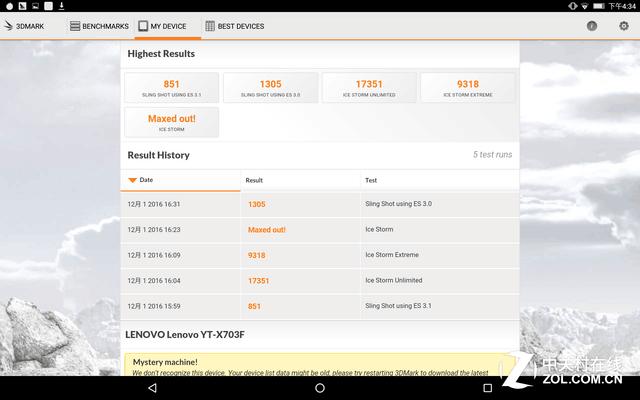Click result 851 in history
The width and height of the screenshot is (640, 400).
tap(254, 306)
